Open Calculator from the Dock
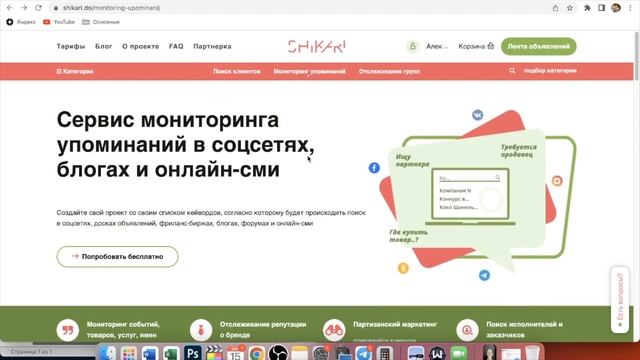 point(384,352)
